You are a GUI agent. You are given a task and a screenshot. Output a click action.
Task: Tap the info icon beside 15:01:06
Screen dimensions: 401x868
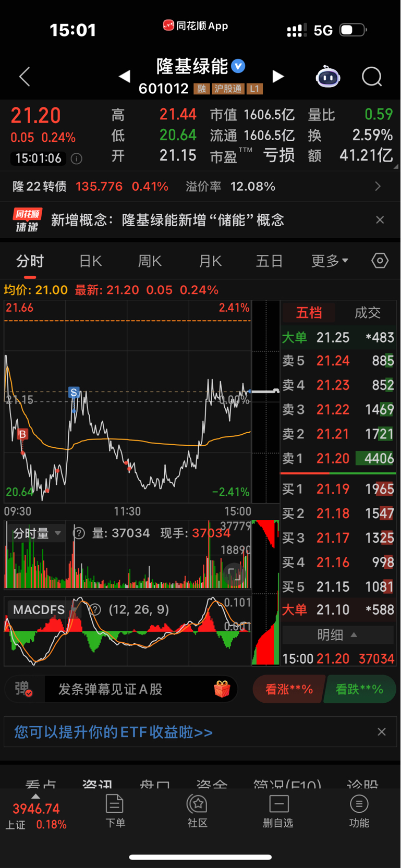tap(77, 158)
